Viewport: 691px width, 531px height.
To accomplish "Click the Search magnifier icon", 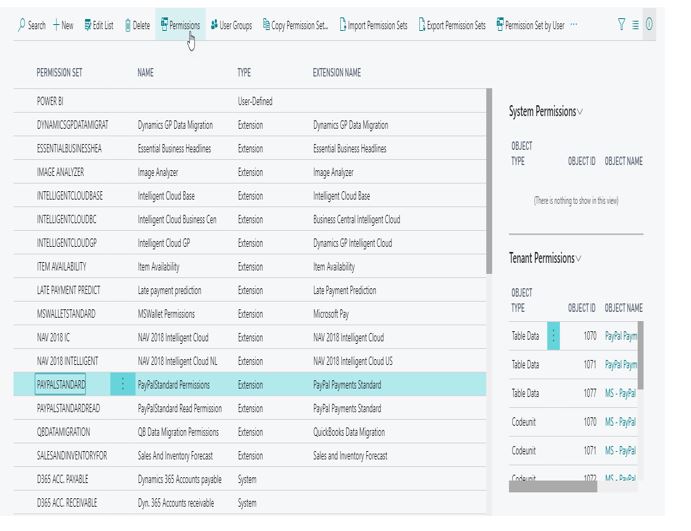I will 21,25.
